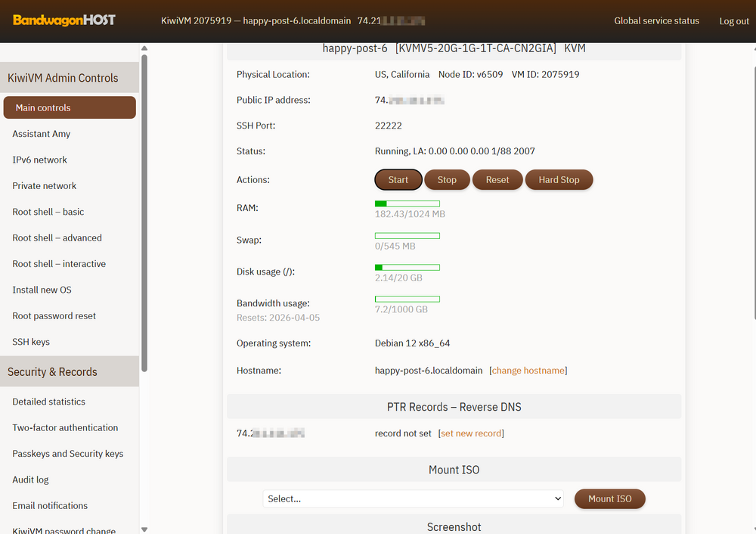Click the sidebar scroll down arrow
Viewport: 756px width, 534px height.
pos(144,529)
